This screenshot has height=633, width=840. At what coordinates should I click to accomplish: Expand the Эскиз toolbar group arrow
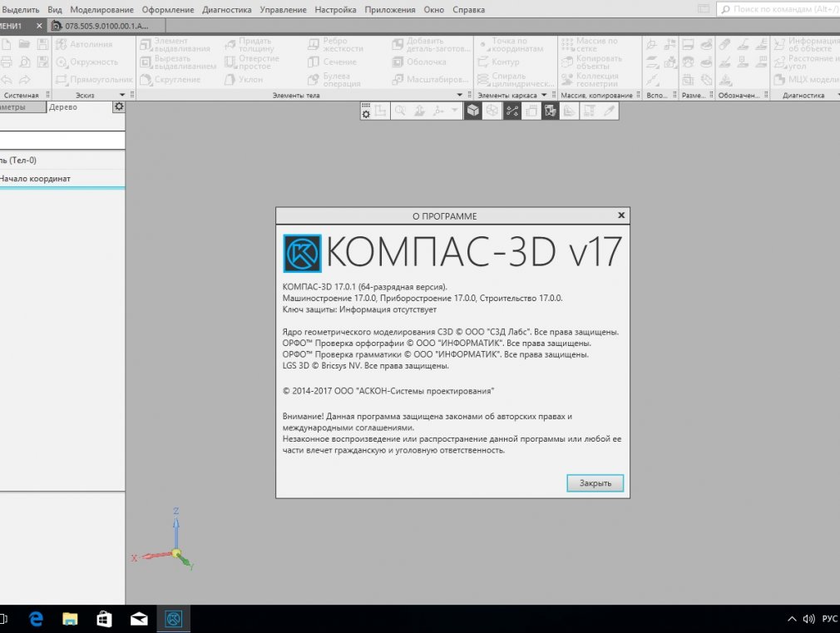[122, 95]
